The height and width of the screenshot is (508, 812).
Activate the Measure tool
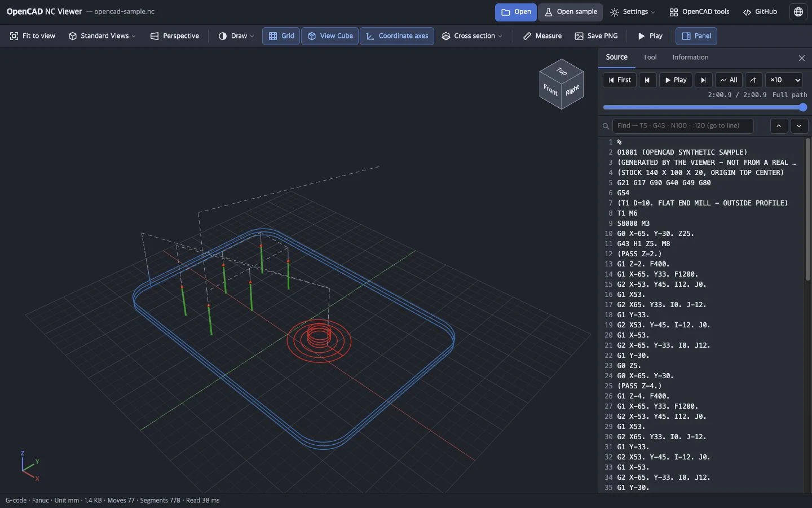pos(542,36)
